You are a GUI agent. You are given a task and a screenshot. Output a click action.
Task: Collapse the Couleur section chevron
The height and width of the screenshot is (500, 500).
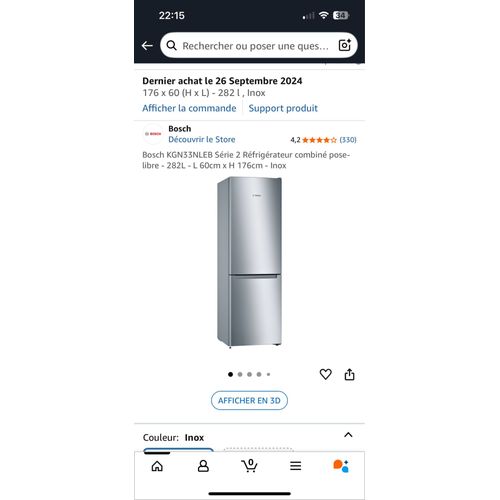(x=348, y=435)
